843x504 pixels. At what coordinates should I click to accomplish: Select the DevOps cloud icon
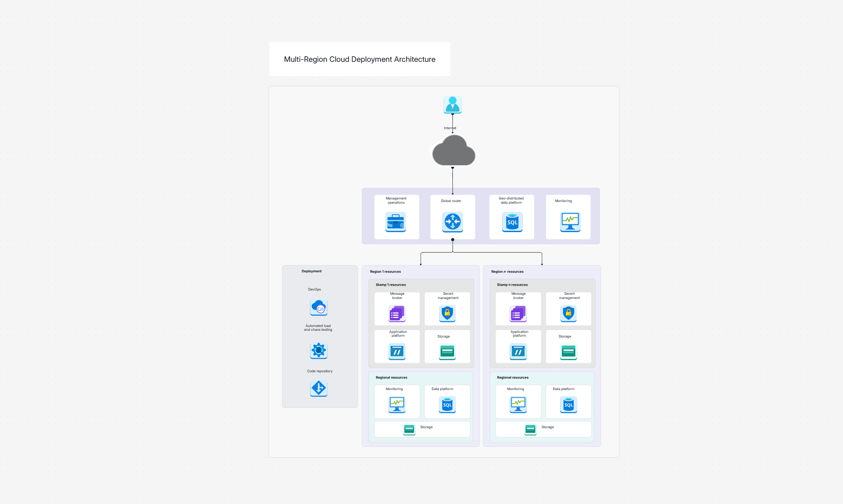(x=319, y=307)
